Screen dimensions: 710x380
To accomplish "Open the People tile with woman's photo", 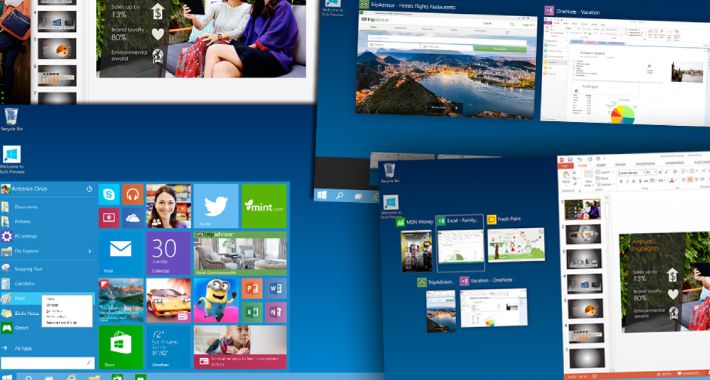I will 168,206.
